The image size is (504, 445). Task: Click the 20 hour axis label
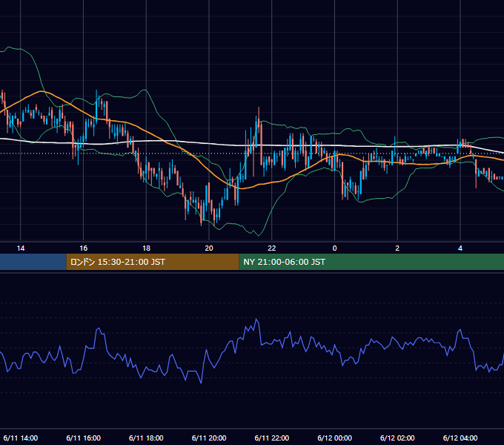pyautogui.click(x=209, y=248)
